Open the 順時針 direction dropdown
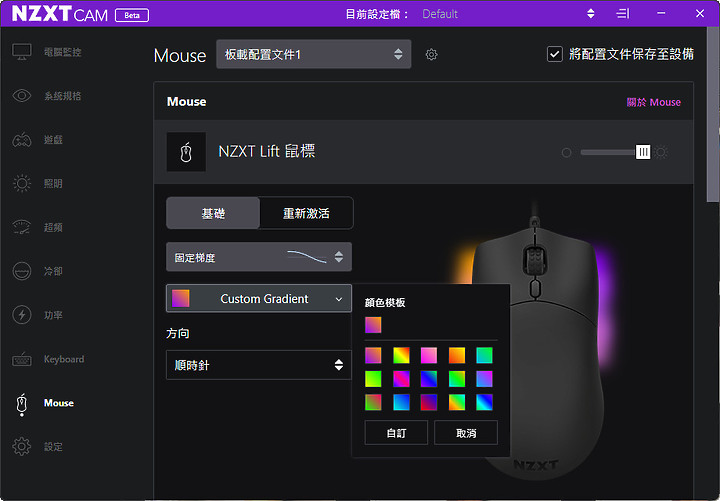Screen dimensions: 720x501 pyautogui.click(x=259, y=365)
